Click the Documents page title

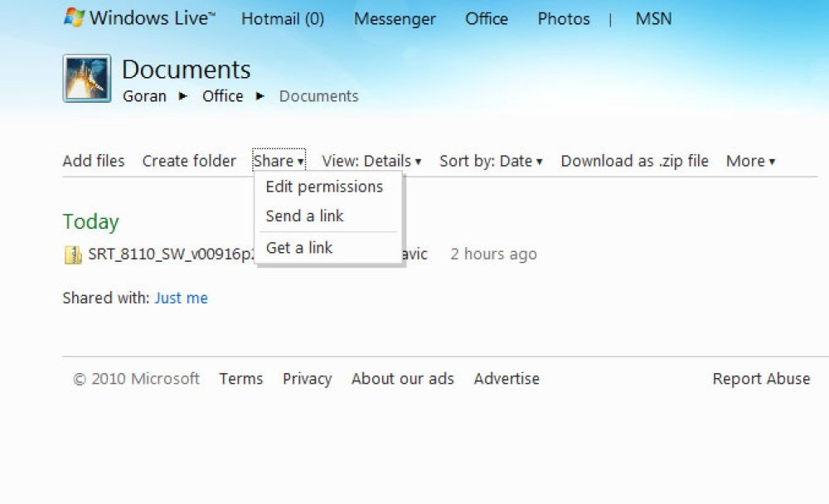(186, 70)
